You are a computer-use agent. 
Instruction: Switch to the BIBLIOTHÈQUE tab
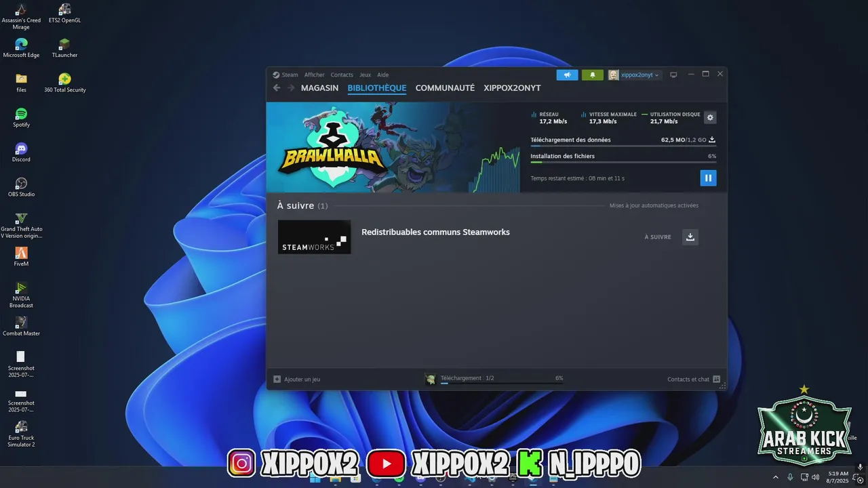pos(377,88)
